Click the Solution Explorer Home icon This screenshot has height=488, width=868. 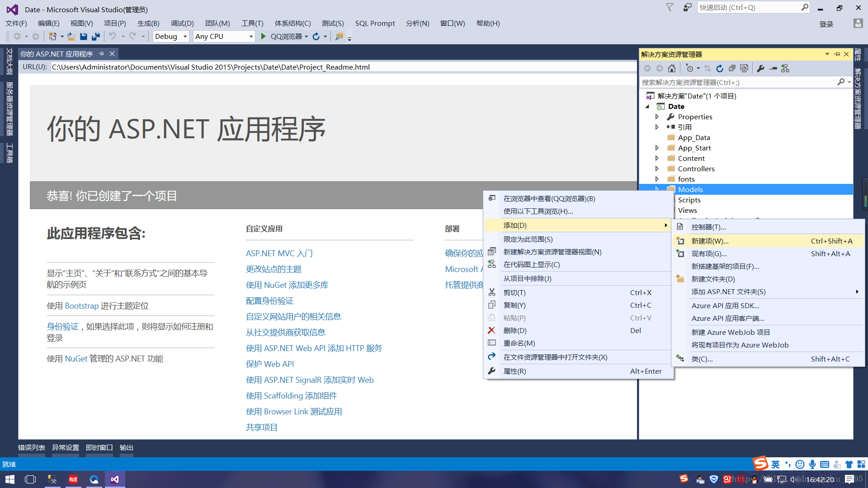(672, 68)
